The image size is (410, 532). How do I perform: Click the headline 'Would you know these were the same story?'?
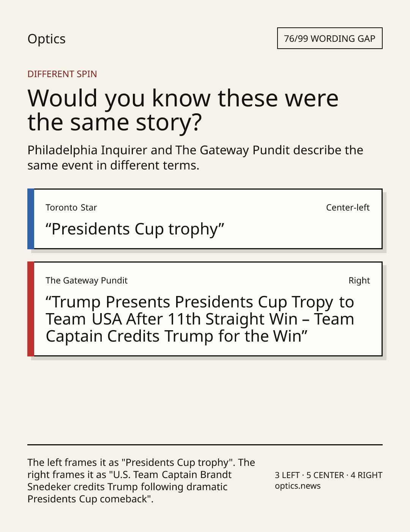click(183, 110)
